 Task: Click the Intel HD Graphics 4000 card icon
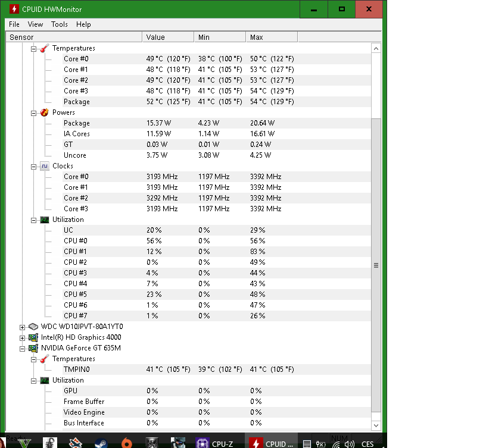[x=33, y=337]
